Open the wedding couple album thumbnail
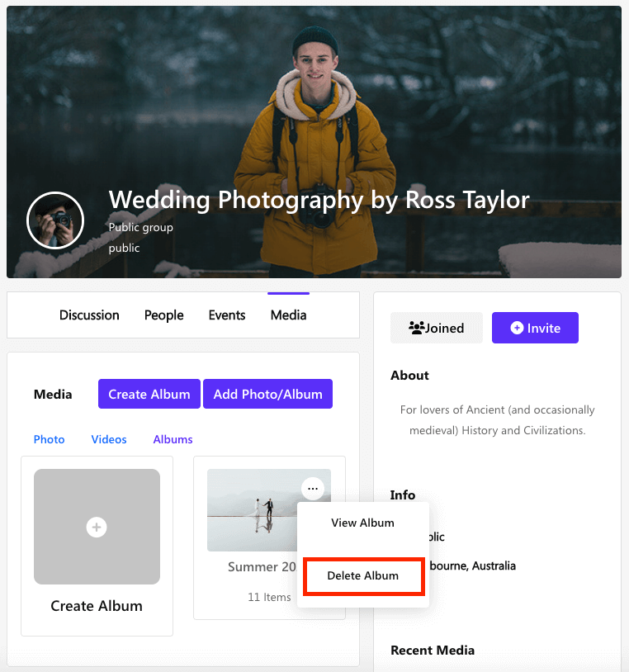Screen dimensions: 629x672 (252, 510)
